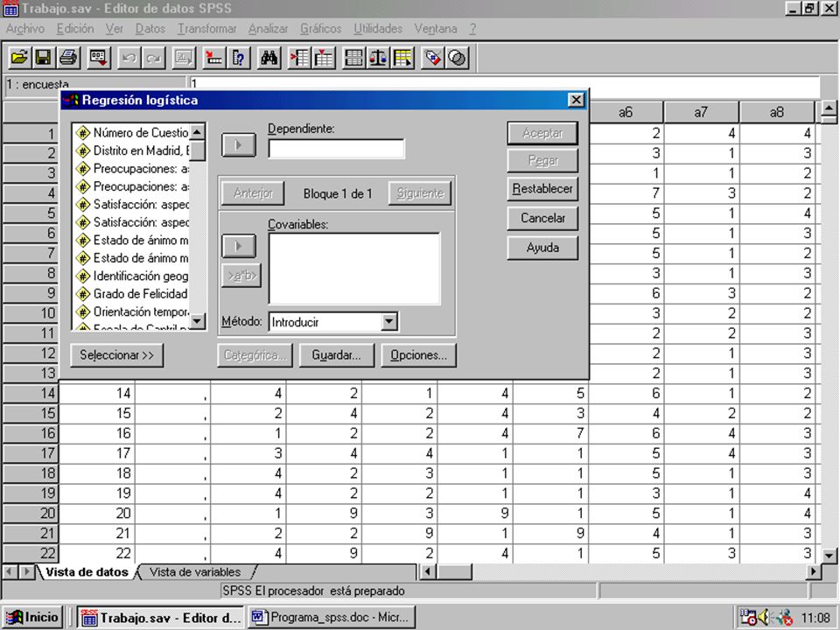Click the Insert Variable toolbar icon
This screenshot has height=630, width=840.
pyautogui.click(x=324, y=58)
